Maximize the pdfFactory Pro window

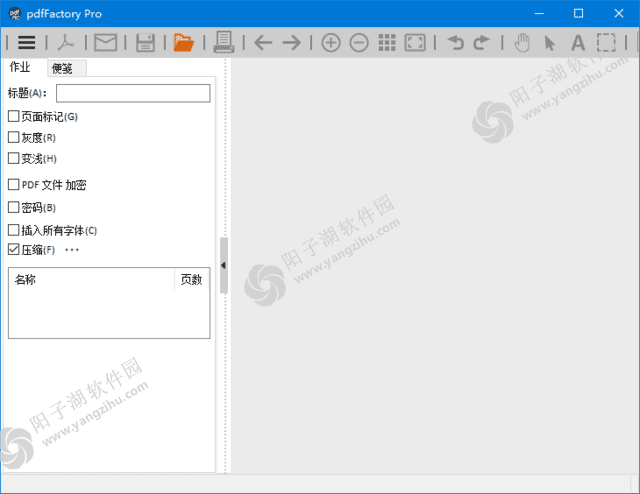coord(578,13)
